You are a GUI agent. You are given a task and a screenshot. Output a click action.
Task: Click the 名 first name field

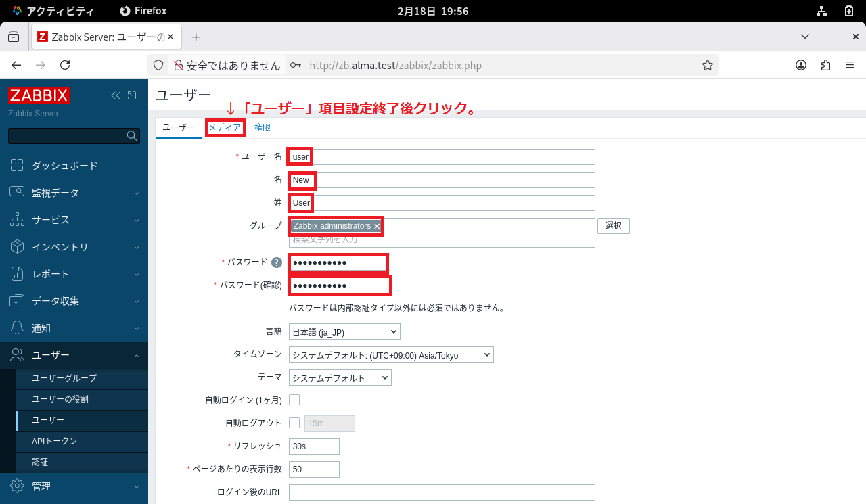pyautogui.click(x=442, y=180)
